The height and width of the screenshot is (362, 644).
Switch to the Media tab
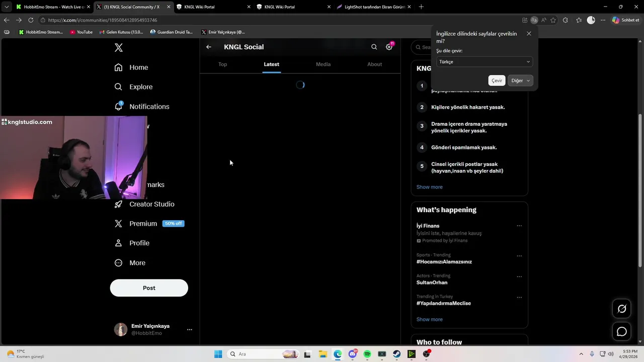coord(323,64)
